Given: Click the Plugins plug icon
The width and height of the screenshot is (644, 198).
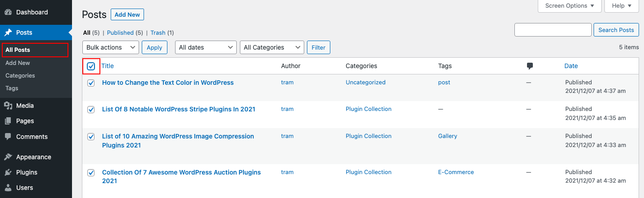Looking at the screenshot, I should pyautogui.click(x=8, y=172).
